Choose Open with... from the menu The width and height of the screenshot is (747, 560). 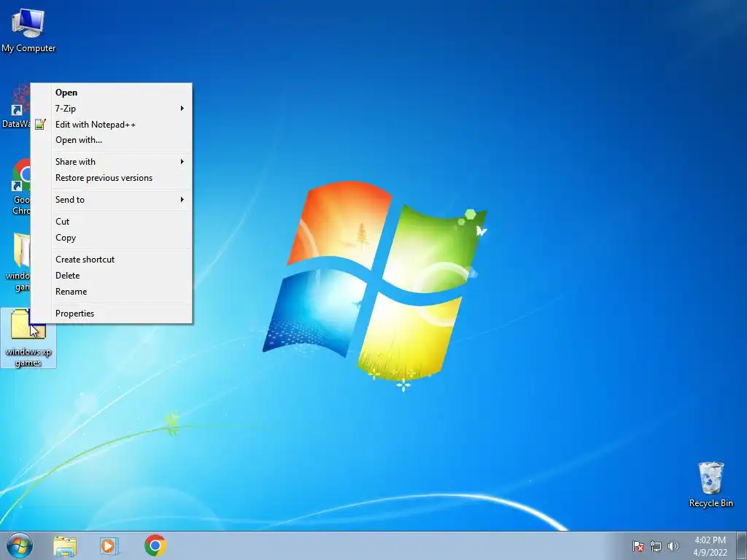[112, 140]
